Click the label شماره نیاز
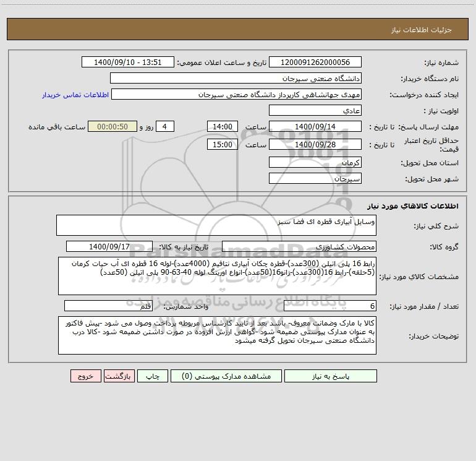 pos(441,62)
